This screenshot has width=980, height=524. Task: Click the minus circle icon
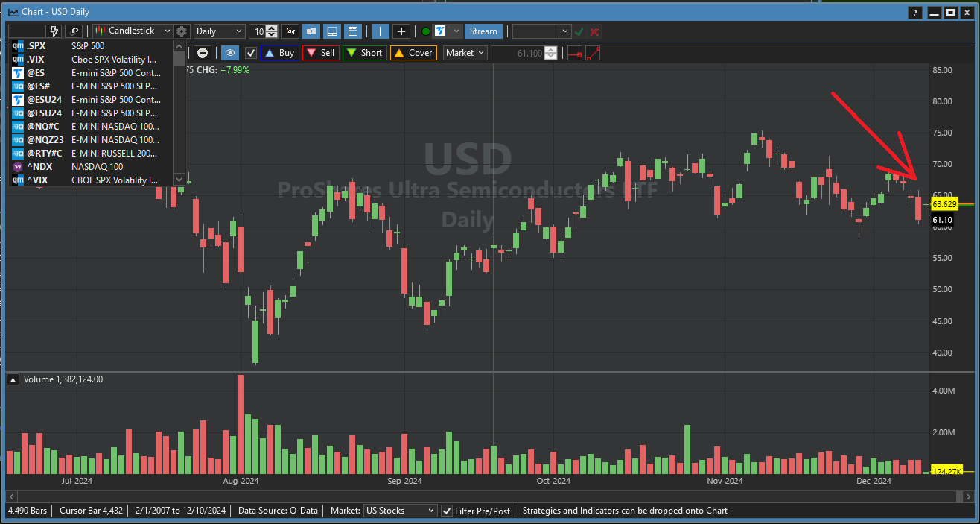[203, 53]
